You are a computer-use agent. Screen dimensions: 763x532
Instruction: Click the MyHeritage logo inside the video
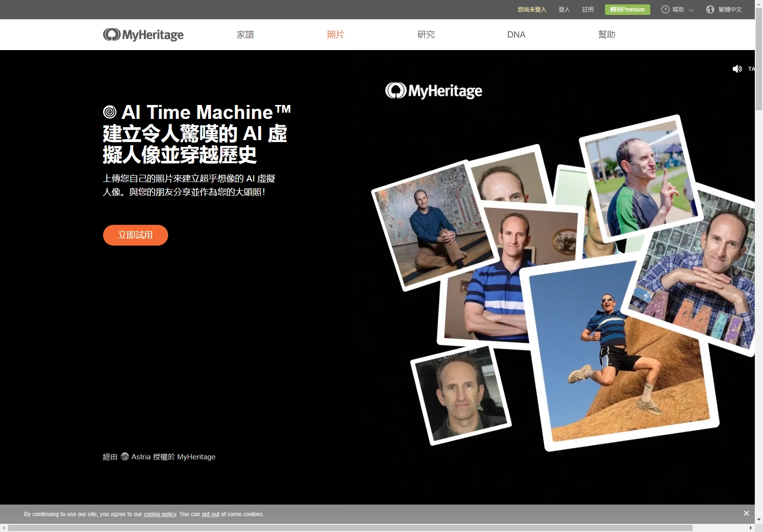click(434, 91)
